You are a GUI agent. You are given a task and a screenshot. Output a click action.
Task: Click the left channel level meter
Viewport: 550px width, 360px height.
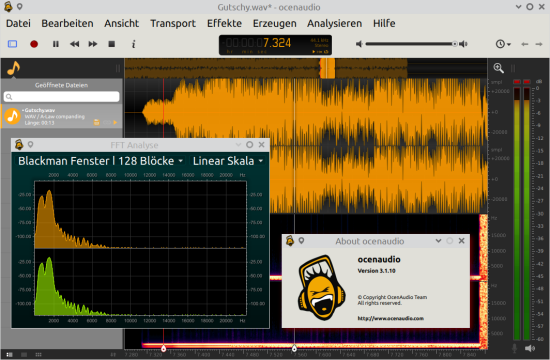coord(517,214)
